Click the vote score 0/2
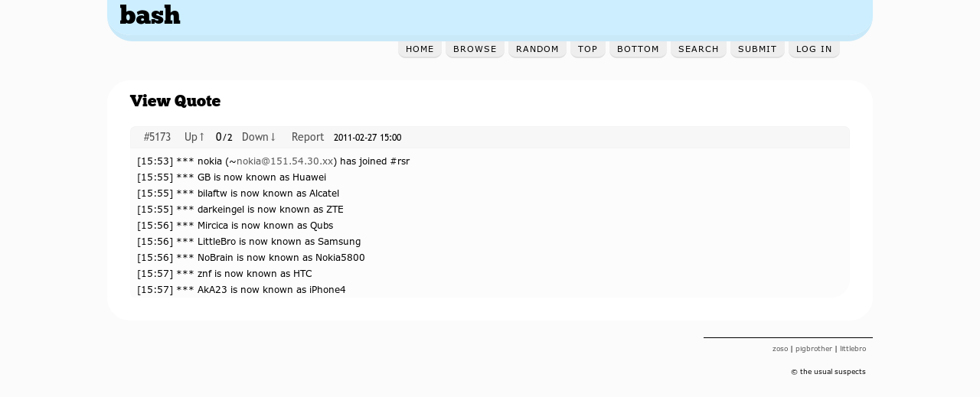The height and width of the screenshot is (397, 980). 224,137
